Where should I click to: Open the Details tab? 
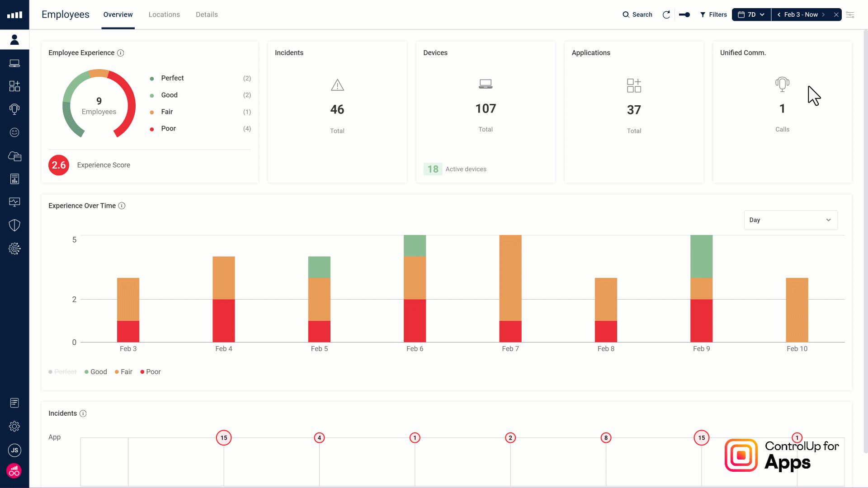(207, 14)
